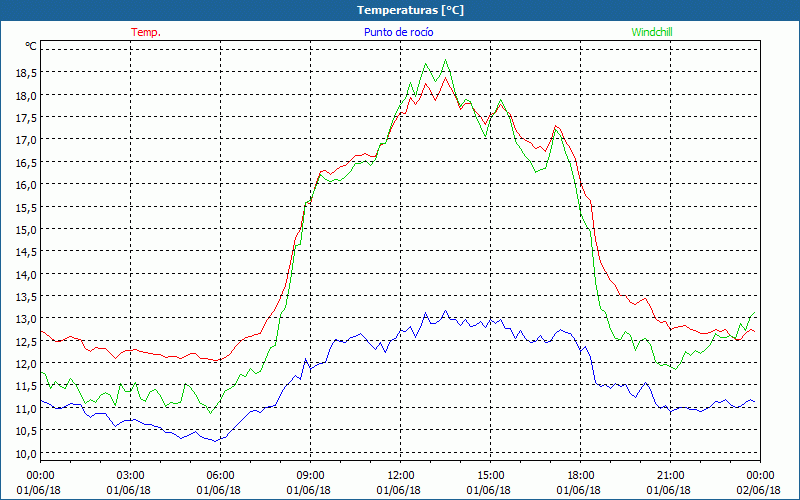Click the 15:00 time label
This screenshot has width=800, height=500.
490,476
